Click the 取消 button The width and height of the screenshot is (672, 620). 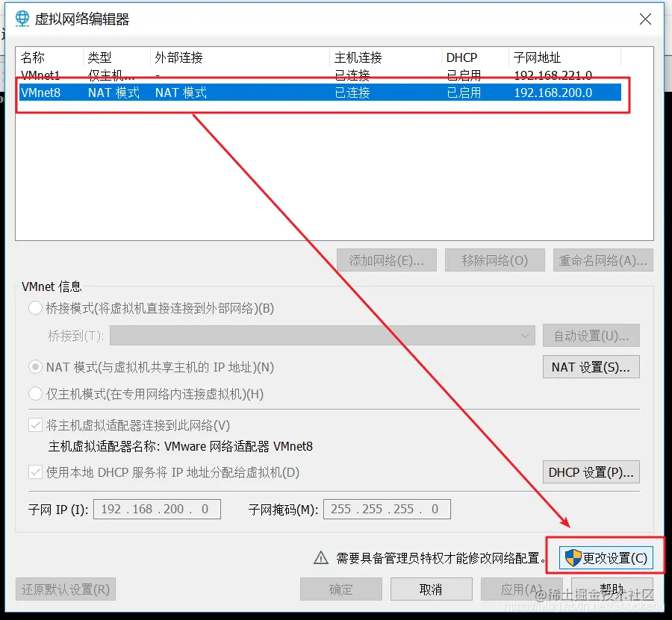(431, 589)
